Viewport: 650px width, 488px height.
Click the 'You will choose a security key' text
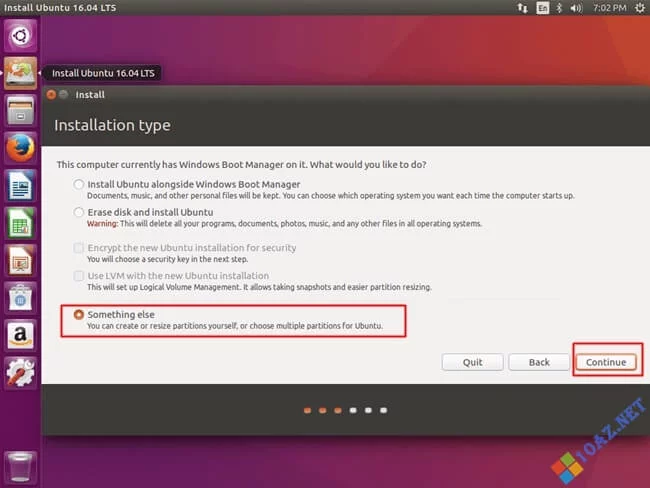(167, 259)
